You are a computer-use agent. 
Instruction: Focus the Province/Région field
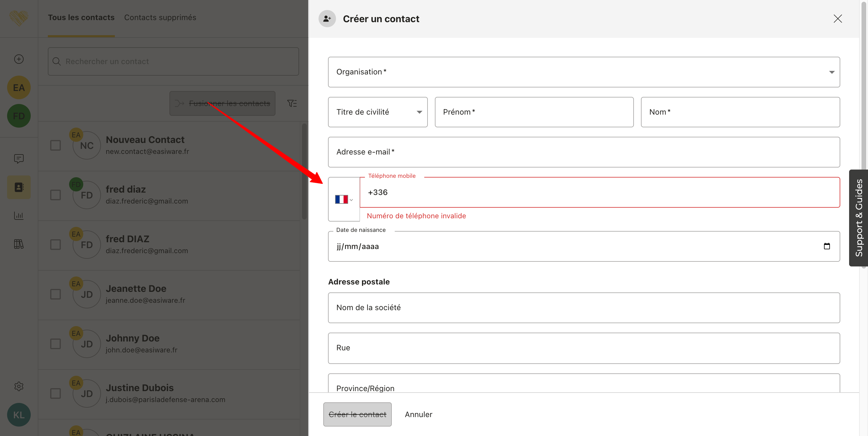click(584, 383)
